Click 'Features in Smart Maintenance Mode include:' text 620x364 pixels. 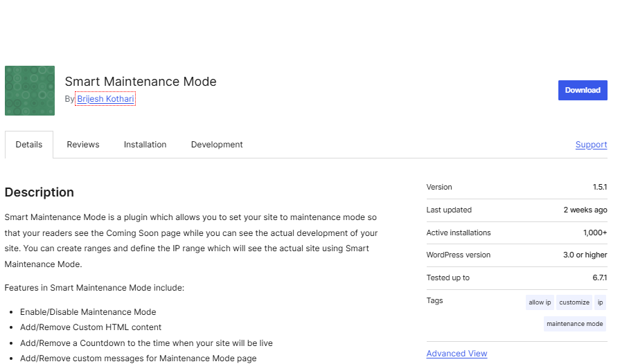tap(94, 288)
